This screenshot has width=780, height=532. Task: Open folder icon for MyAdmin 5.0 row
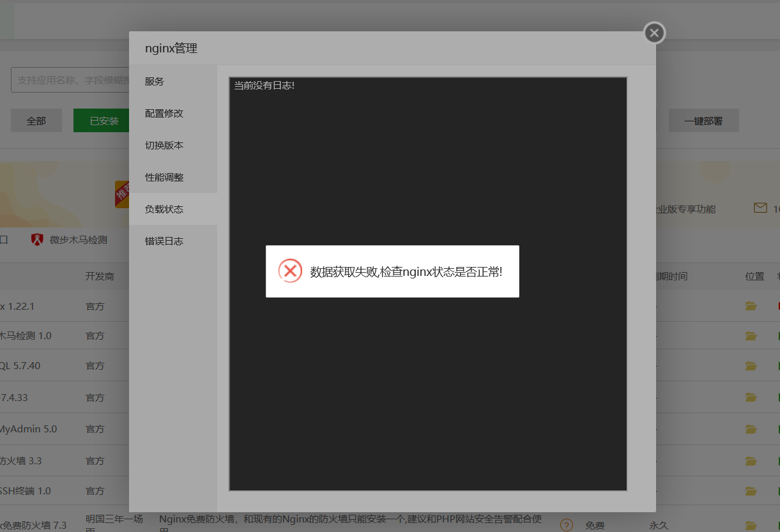coord(751,429)
